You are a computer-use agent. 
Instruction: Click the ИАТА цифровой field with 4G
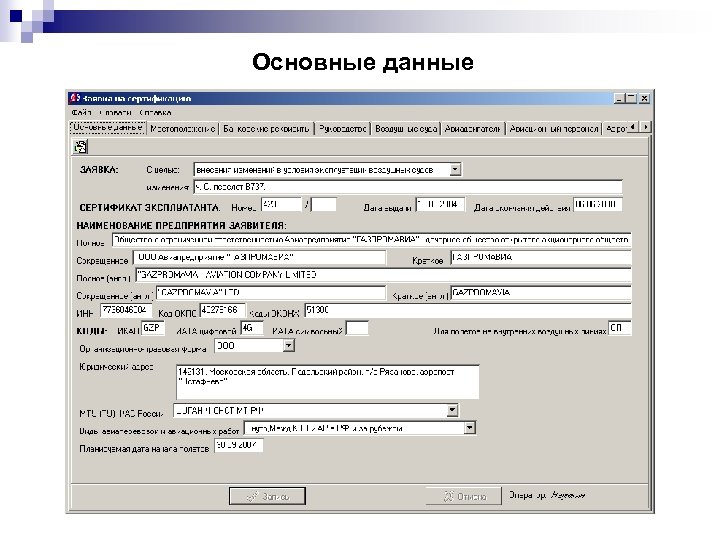[252, 328]
